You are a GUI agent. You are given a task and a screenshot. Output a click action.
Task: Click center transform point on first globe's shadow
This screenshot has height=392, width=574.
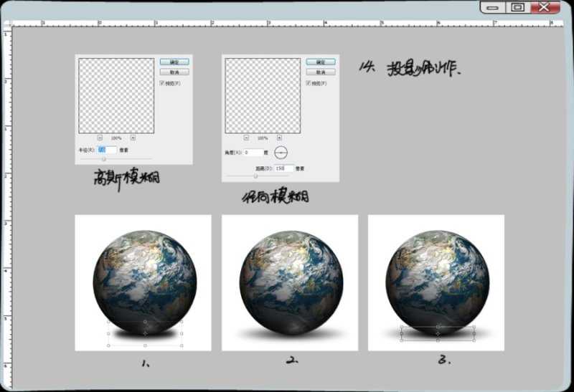[145, 333]
